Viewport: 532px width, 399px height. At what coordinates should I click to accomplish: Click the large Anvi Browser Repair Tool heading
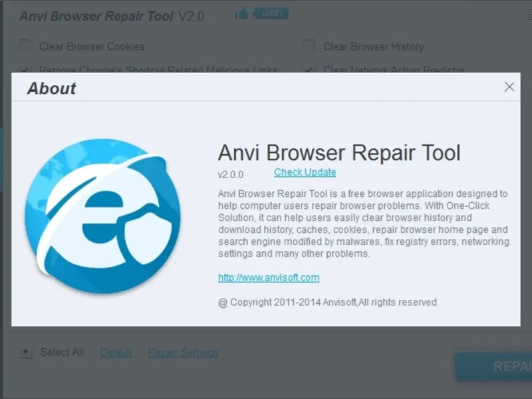click(x=339, y=153)
